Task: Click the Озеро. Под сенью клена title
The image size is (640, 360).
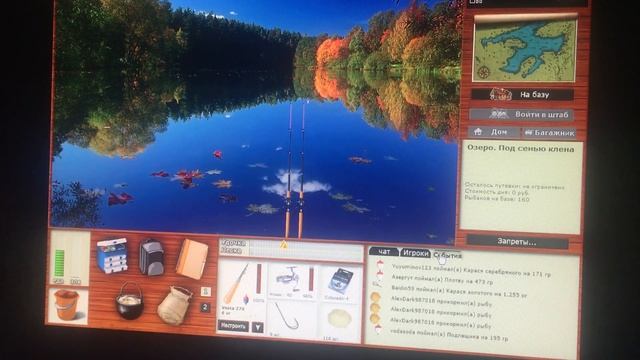Action: 520,149
